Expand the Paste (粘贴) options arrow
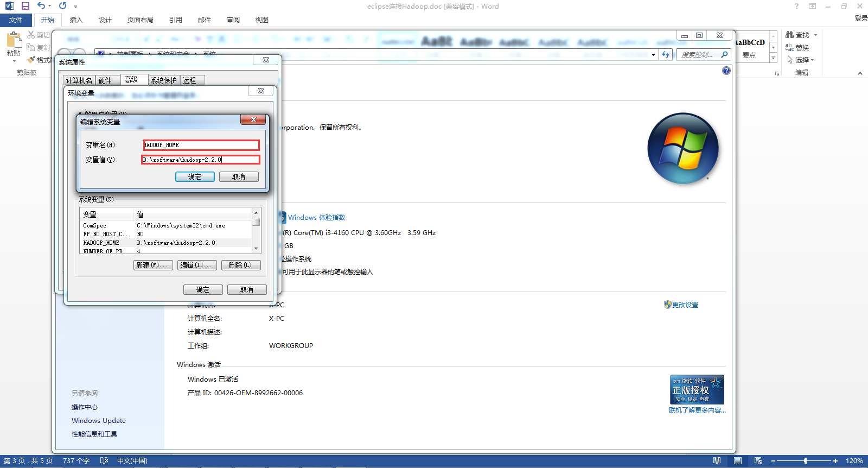Image resolution: width=868 pixels, height=468 pixels. coord(14,61)
